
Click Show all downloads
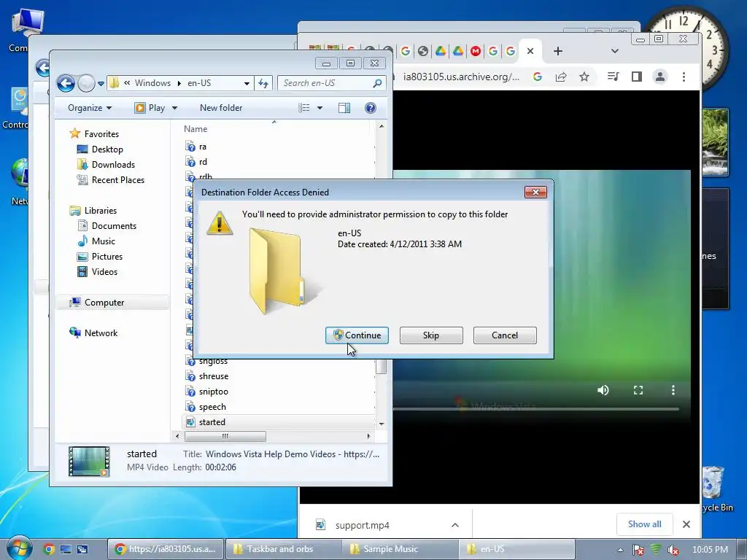(645, 524)
